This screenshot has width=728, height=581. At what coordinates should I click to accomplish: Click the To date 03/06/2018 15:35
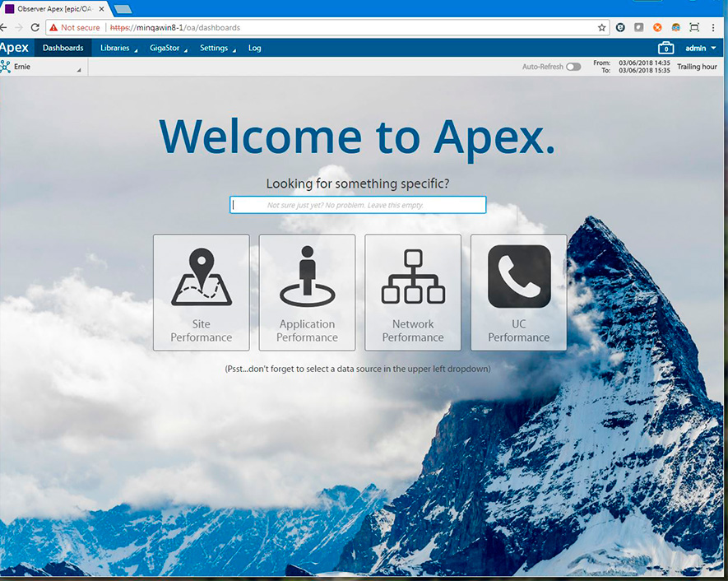644,70
